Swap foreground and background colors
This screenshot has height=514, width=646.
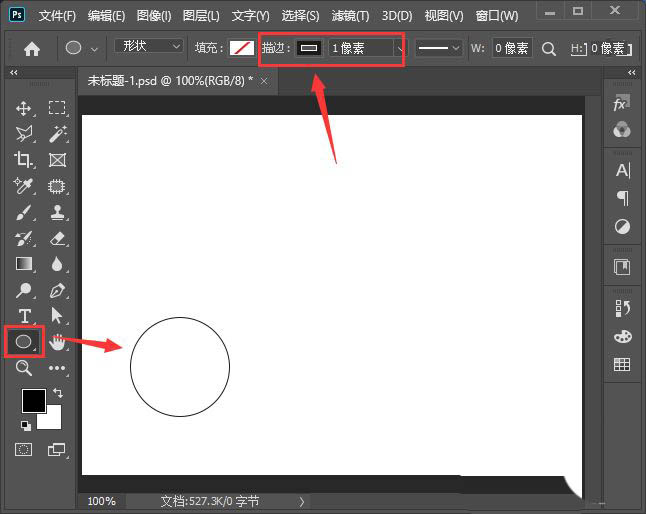click(x=57, y=393)
